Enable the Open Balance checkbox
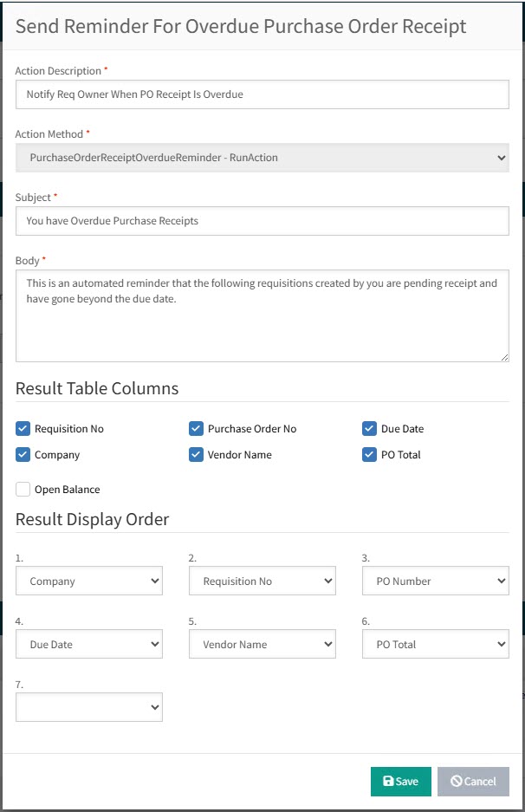This screenshot has width=525, height=812. (23, 490)
